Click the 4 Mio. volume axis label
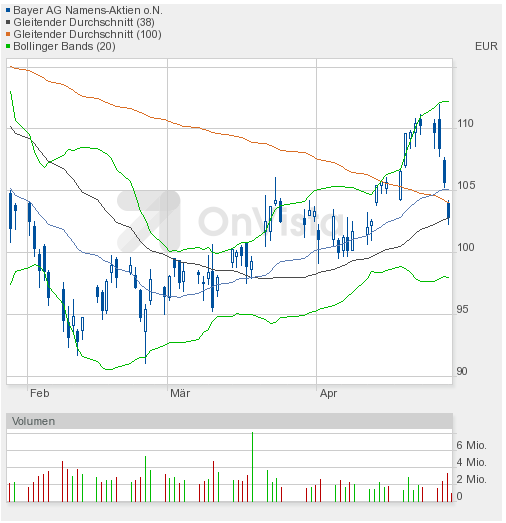This screenshot has height=523, width=506. (471, 462)
